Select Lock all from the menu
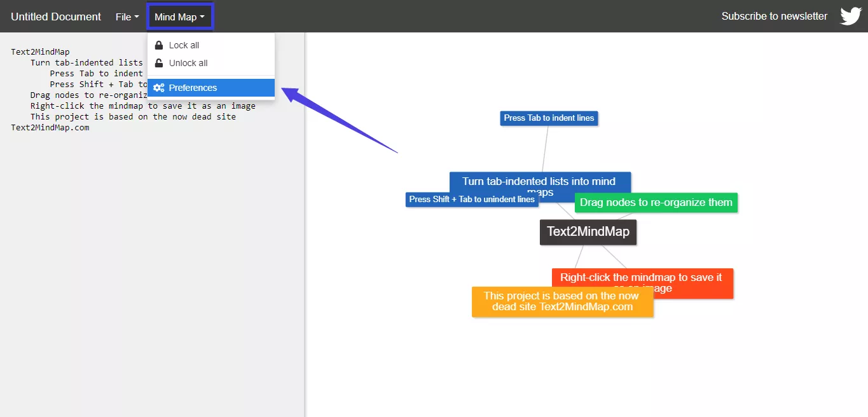This screenshot has width=868, height=417. click(184, 45)
